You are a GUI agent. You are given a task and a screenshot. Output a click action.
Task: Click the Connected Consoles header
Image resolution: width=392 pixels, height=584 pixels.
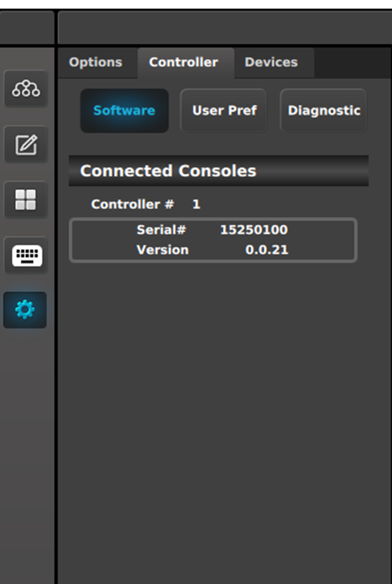point(218,171)
